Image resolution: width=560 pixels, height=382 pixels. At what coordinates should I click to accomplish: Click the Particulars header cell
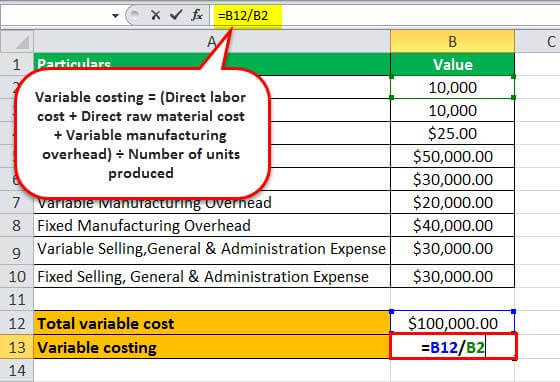(212, 64)
